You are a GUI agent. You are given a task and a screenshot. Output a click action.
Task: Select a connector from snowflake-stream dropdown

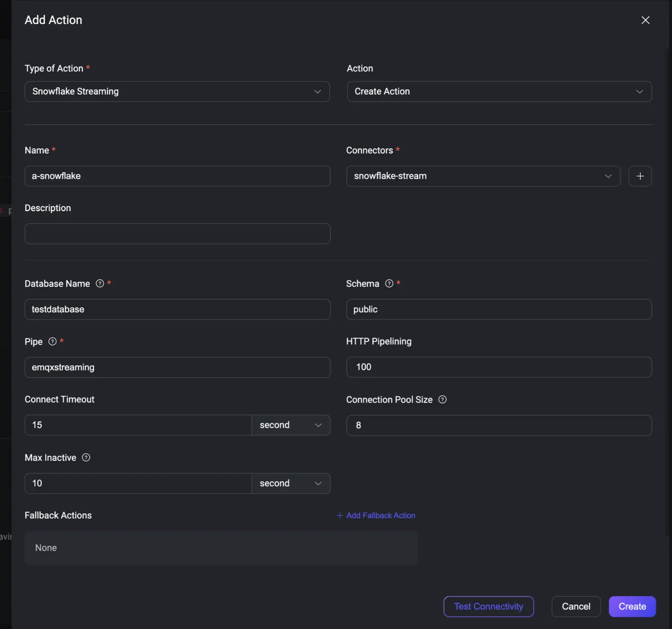pos(483,176)
